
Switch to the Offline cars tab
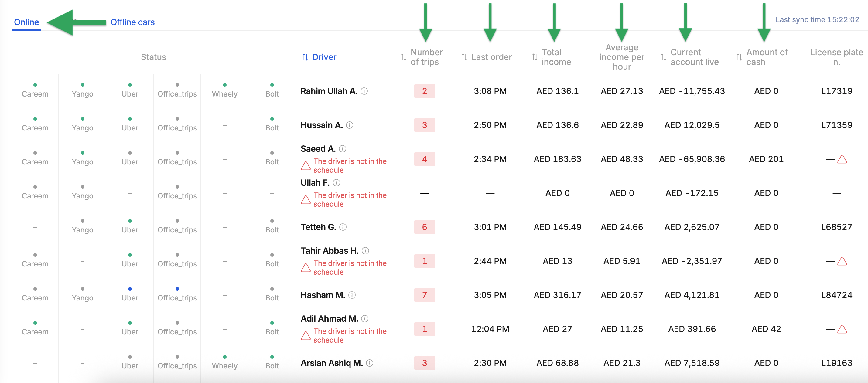132,22
